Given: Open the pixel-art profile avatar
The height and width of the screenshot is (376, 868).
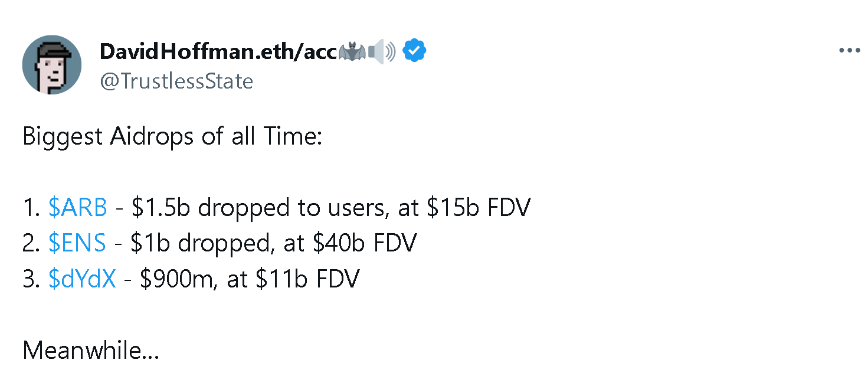Looking at the screenshot, I should pyautogui.click(x=52, y=65).
